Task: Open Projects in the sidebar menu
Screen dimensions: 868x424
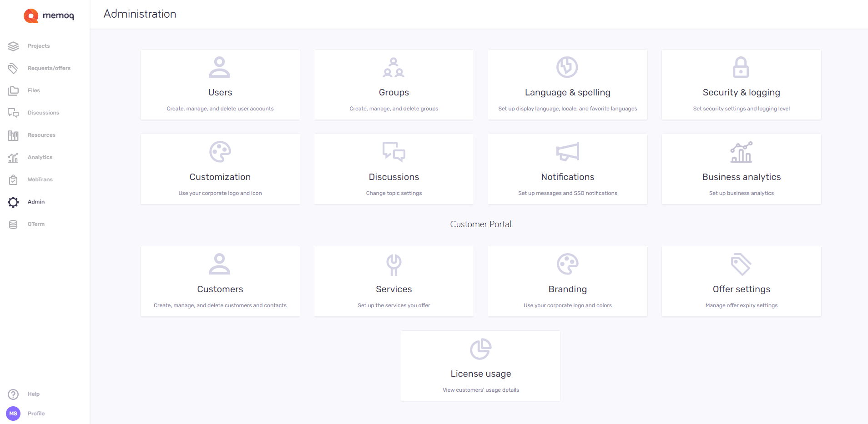Action: point(39,46)
